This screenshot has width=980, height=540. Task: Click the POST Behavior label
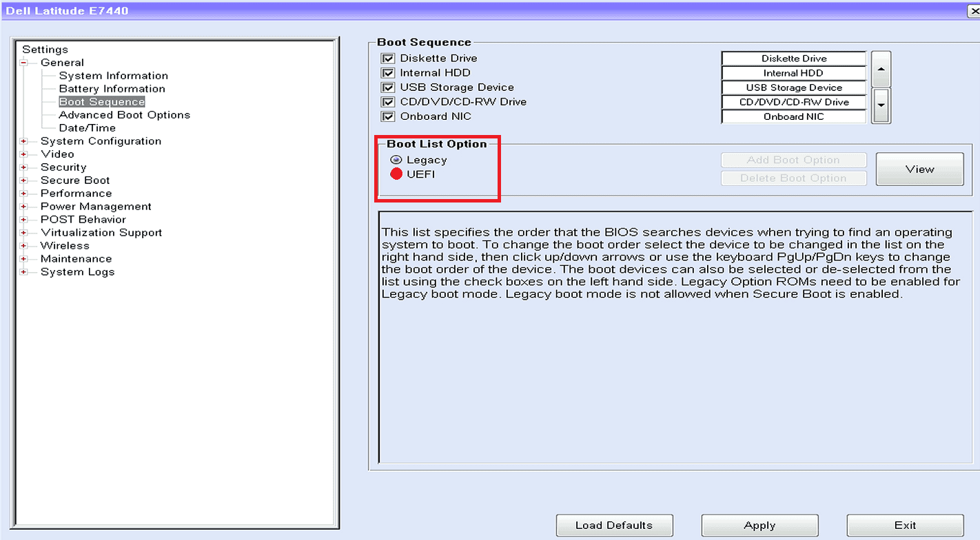point(83,220)
